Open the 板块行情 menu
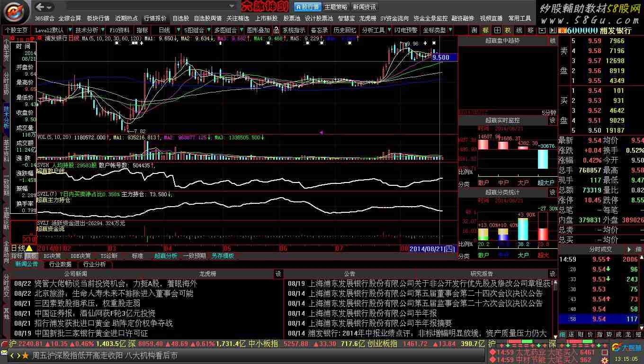 click(x=98, y=18)
